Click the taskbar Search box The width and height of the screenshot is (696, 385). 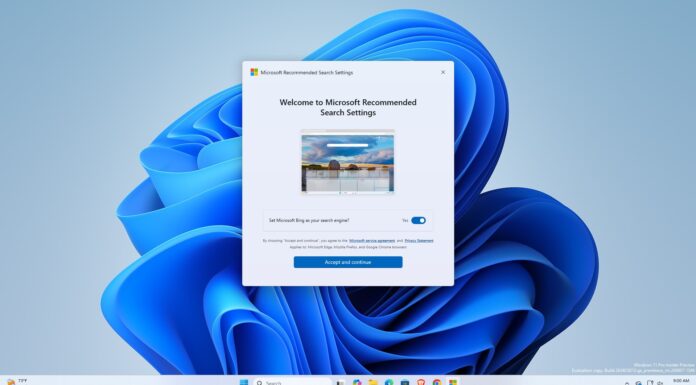click(293, 382)
